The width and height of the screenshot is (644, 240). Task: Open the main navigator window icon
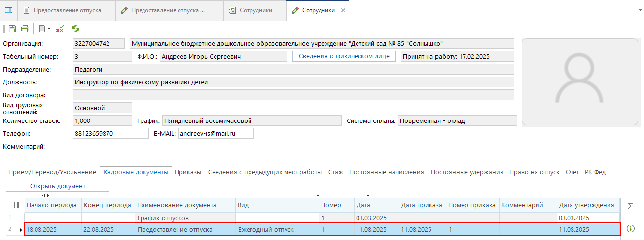[8, 10]
